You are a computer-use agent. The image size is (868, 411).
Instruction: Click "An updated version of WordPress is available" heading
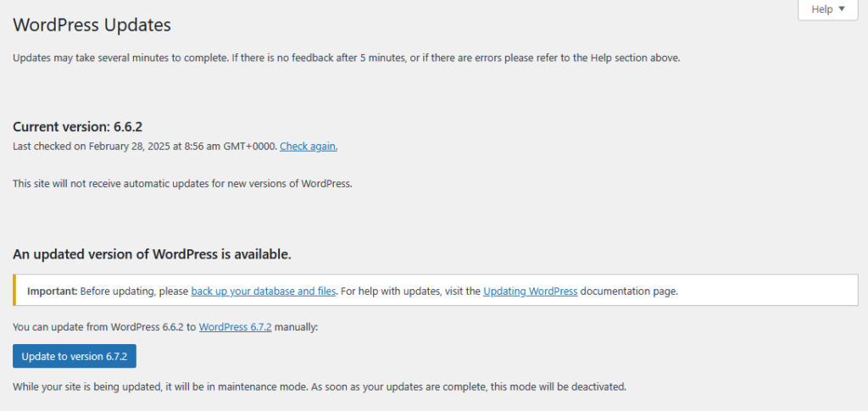click(x=152, y=254)
